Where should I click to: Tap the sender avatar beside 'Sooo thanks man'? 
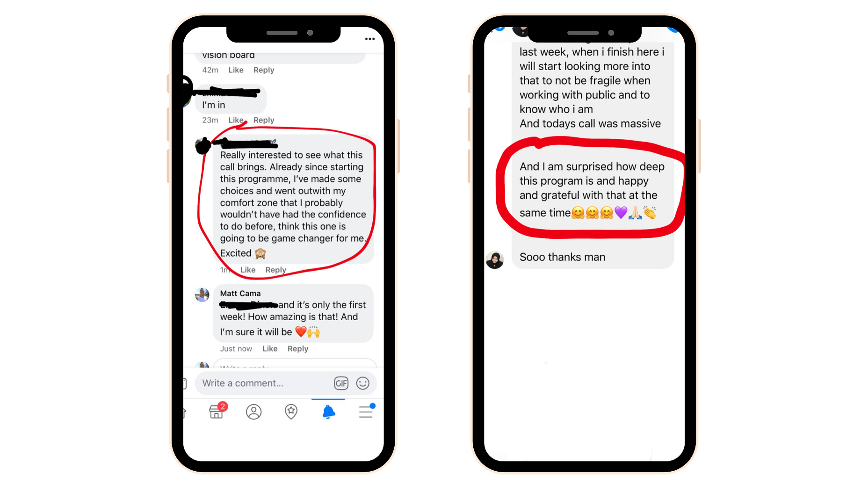point(495,260)
